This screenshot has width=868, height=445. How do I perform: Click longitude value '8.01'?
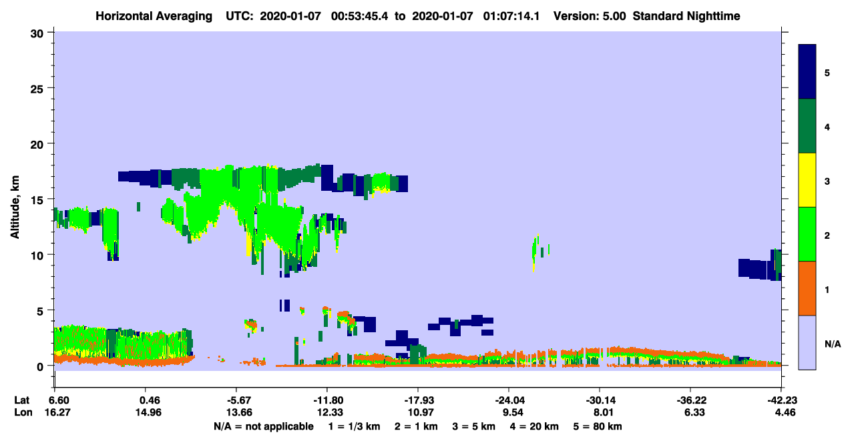(x=604, y=412)
